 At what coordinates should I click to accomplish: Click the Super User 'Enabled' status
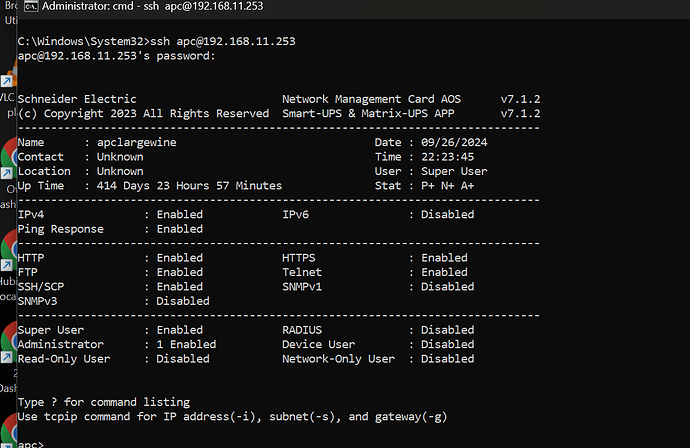pyautogui.click(x=180, y=330)
